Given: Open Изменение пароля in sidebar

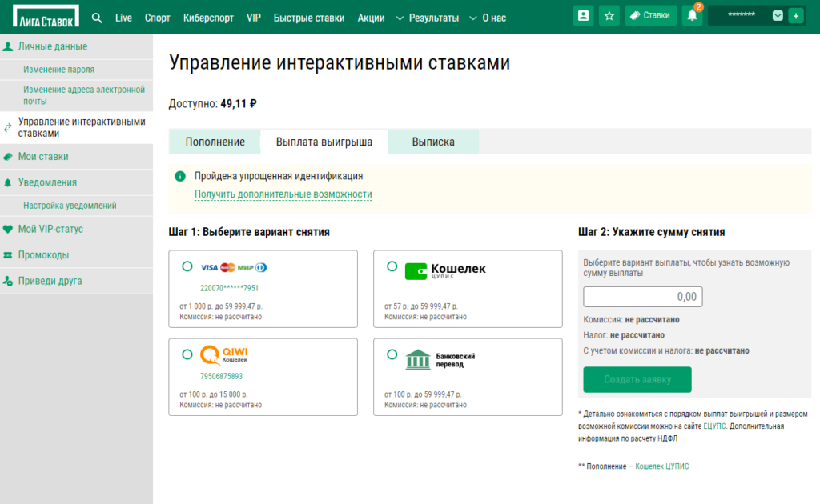Looking at the screenshot, I should coord(58,70).
